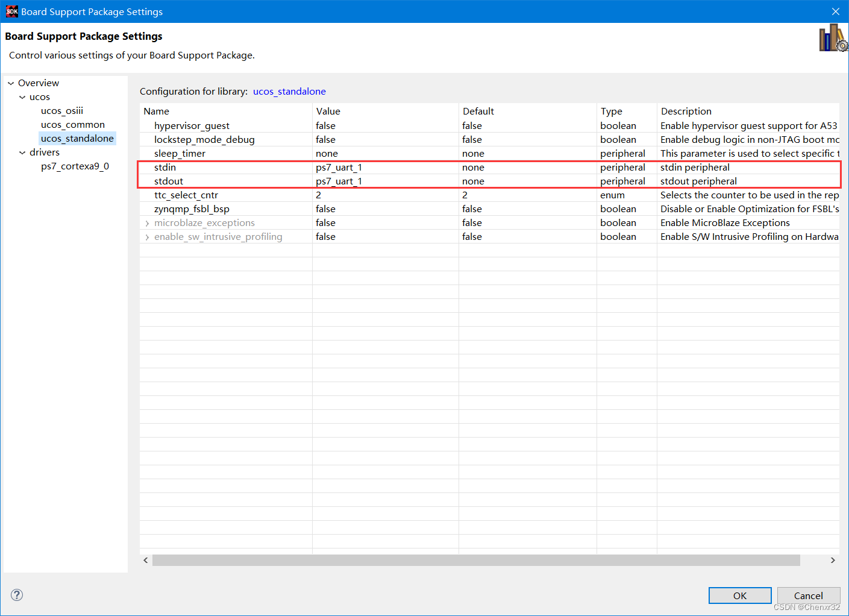Click the Type column header

tap(627, 112)
